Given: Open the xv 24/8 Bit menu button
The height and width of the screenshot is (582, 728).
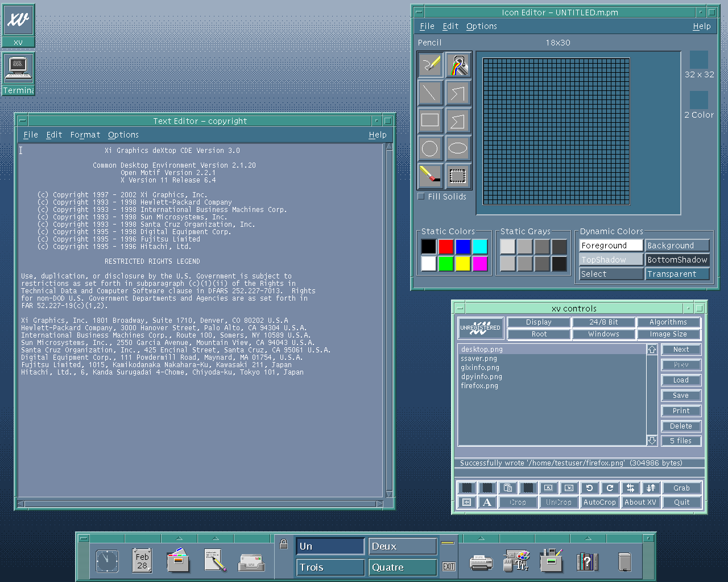Looking at the screenshot, I should (603, 322).
